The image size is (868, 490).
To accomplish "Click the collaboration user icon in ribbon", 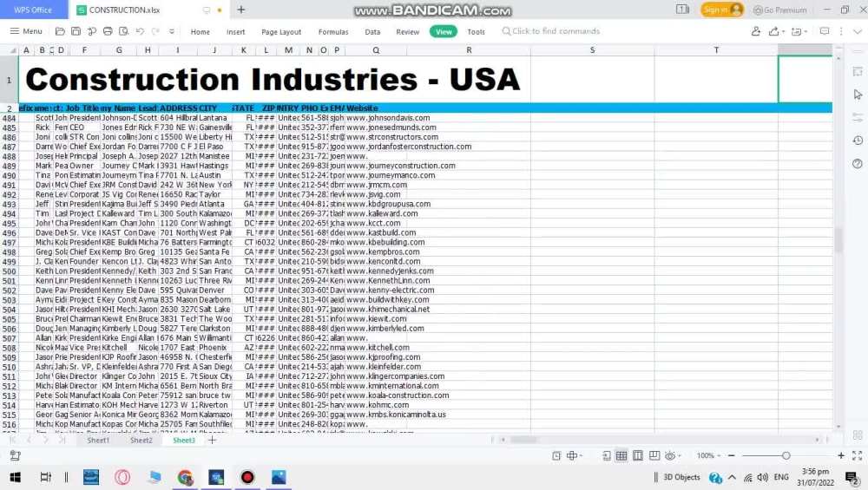I will tap(756, 31).
